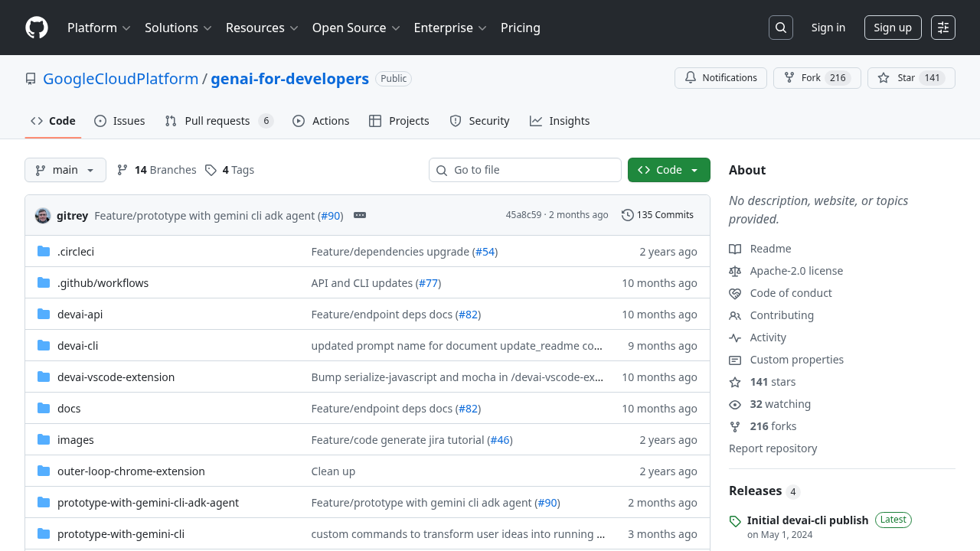Open the Pricing menu item

tap(520, 28)
